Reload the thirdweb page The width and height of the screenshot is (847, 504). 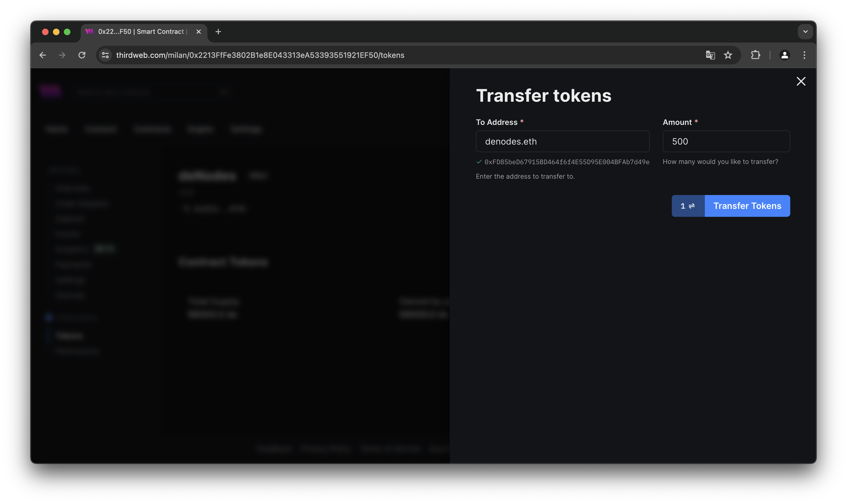[82, 55]
